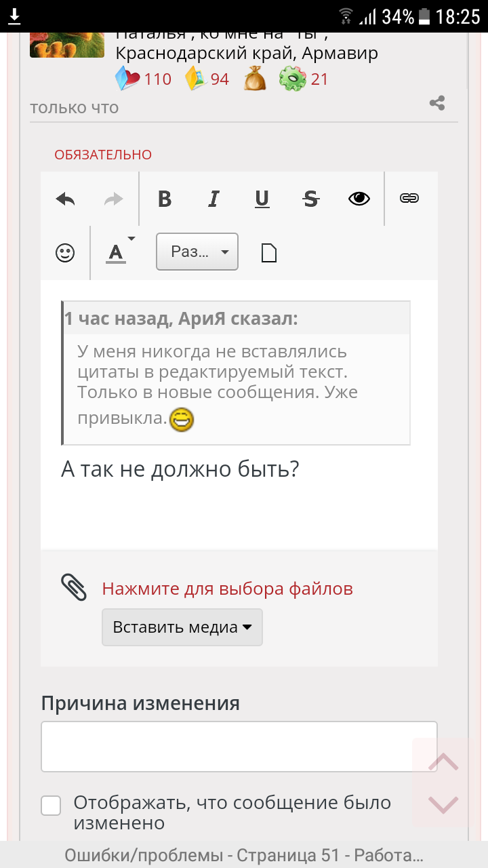
Task: Toggle the eye spoiler button
Action: 359,199
